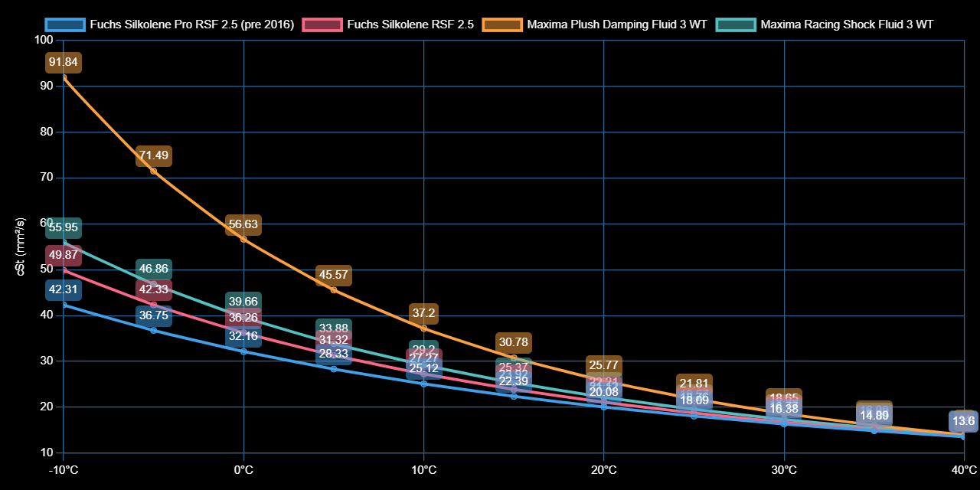
Task: Toggle the Fuchs Silkolene RSF 2.5 legend label
Action: [410, 24]
